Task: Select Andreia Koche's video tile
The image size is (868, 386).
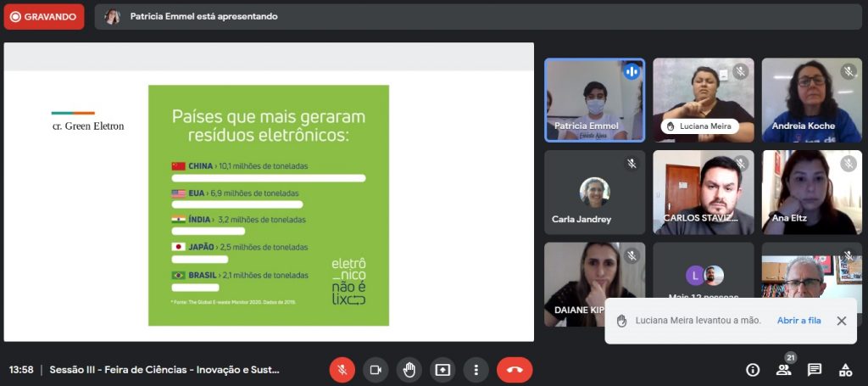Action: point(811,99)
